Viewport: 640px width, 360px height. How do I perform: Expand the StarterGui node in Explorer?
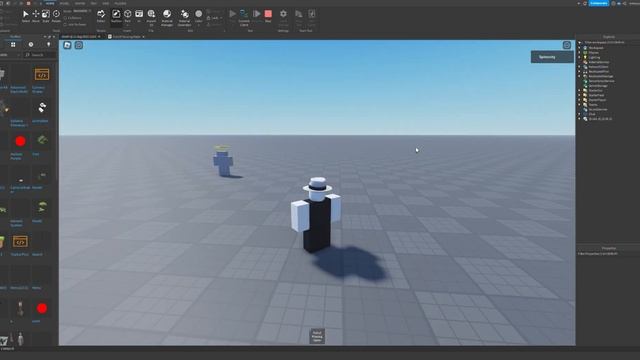click(x=579, y=91)
